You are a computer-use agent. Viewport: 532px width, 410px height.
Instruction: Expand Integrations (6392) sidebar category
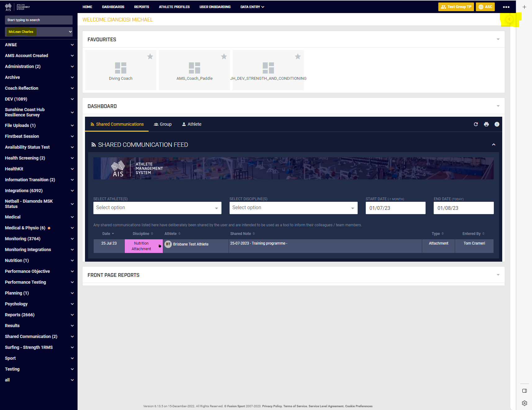pyautogui.click(x=39, y=191)
